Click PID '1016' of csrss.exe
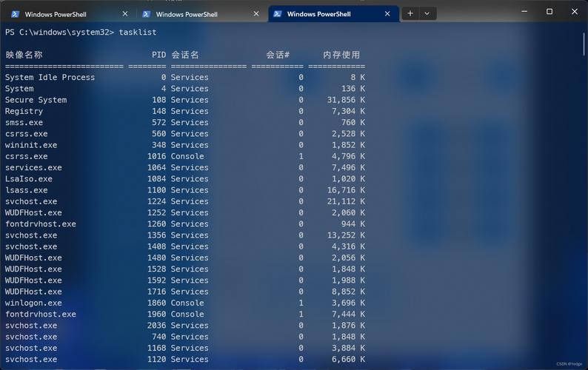 click(x=156, y=156)
